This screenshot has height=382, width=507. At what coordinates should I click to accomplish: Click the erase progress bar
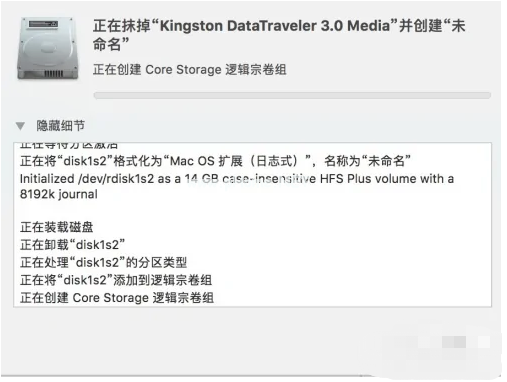[292, 96]
